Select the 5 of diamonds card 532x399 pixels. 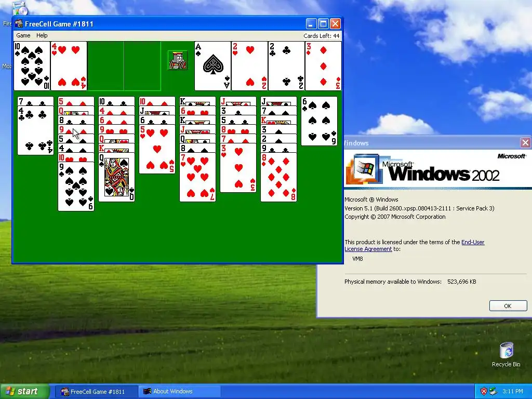click(x=76, y=101)
